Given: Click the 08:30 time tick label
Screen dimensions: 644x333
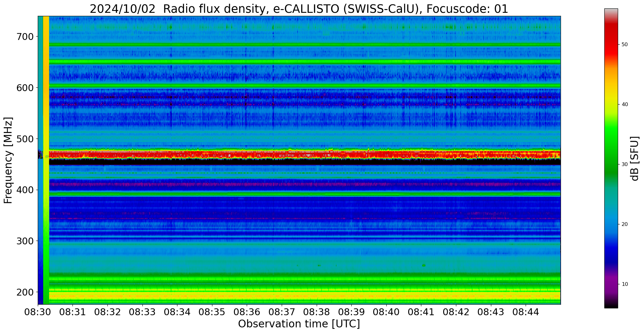Looking at the screenshot, I should pyautogui.click(x=38, y=312).
